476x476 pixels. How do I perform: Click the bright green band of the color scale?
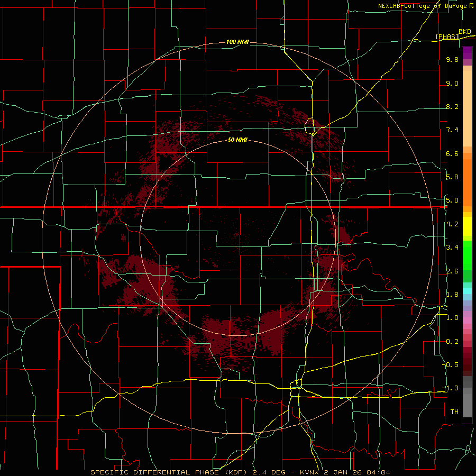(467, 255)
